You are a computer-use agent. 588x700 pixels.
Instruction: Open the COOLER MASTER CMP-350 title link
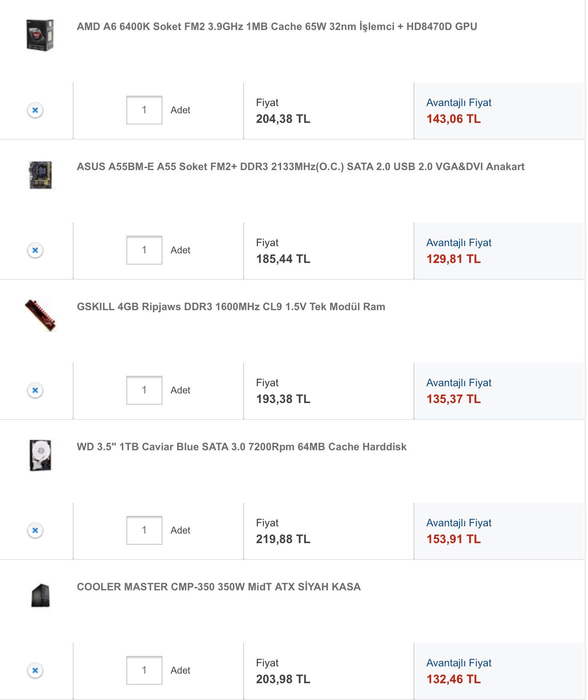click(219, 587)
